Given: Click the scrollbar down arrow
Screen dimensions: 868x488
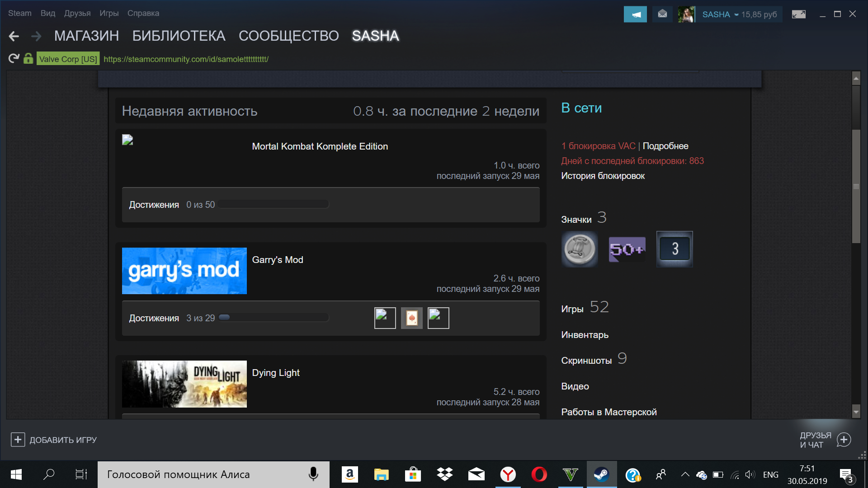Looking at the screenshot, I should point(856,411).
